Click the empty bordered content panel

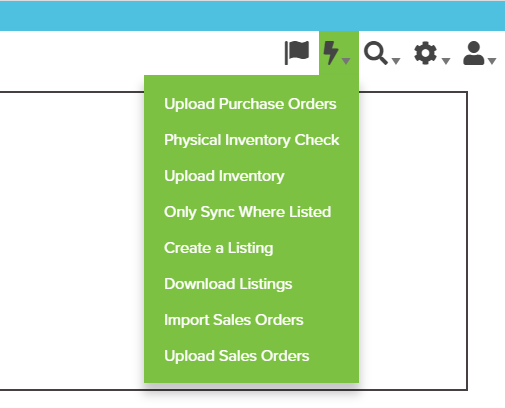[x=72, y=240]
